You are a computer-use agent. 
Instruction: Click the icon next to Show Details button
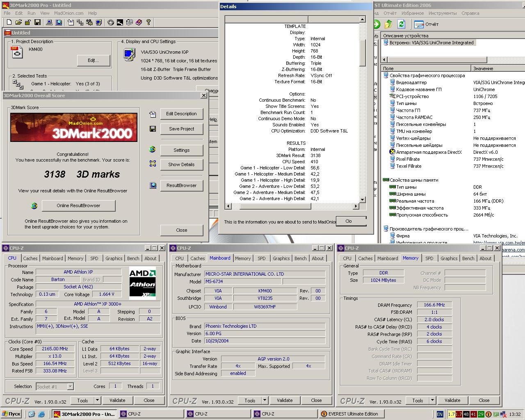(x=153, y=164)
